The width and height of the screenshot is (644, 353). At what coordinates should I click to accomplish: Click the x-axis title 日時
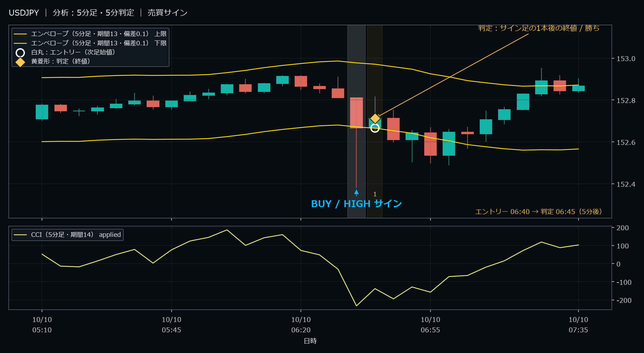(x=310, y=341)
